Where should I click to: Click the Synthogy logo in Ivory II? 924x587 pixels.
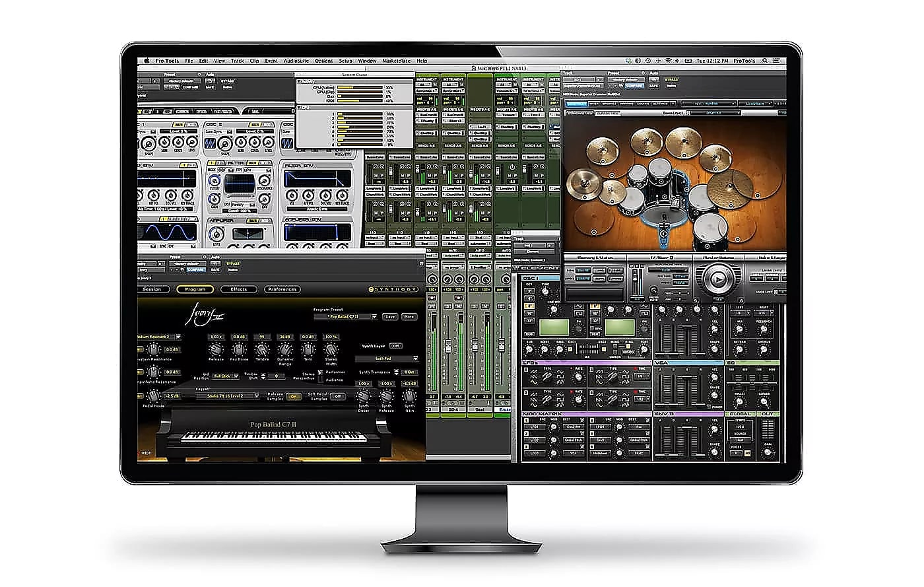click(x=393, y=289)
